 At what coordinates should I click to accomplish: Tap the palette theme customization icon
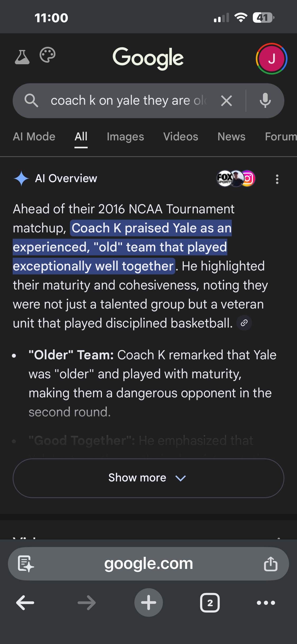(48, 55)
